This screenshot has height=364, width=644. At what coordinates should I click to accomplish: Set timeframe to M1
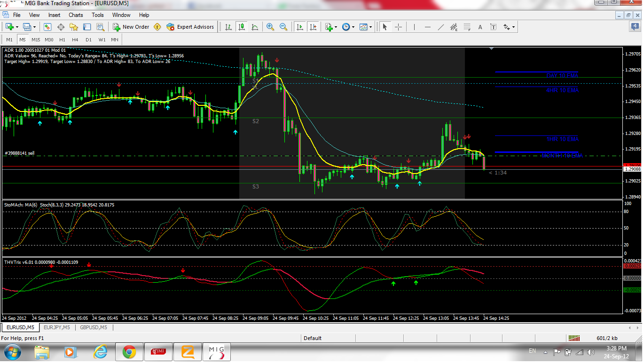tap(9, 40)
